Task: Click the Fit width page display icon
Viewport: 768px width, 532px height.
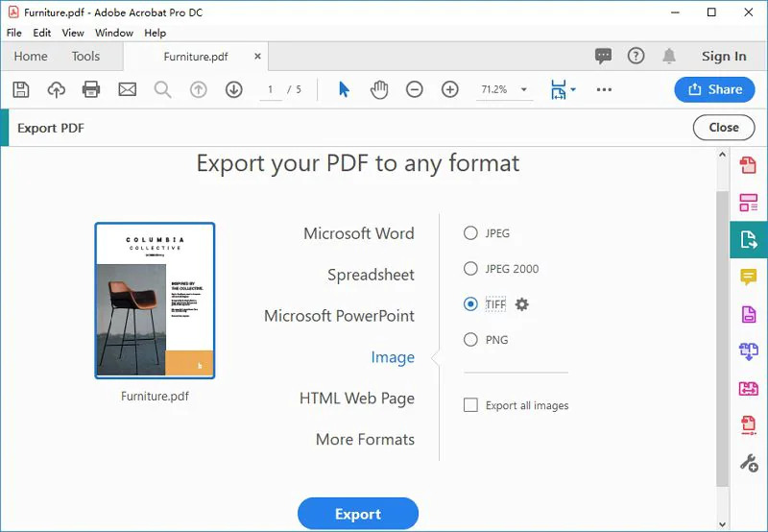Action: tap(559, 89)
